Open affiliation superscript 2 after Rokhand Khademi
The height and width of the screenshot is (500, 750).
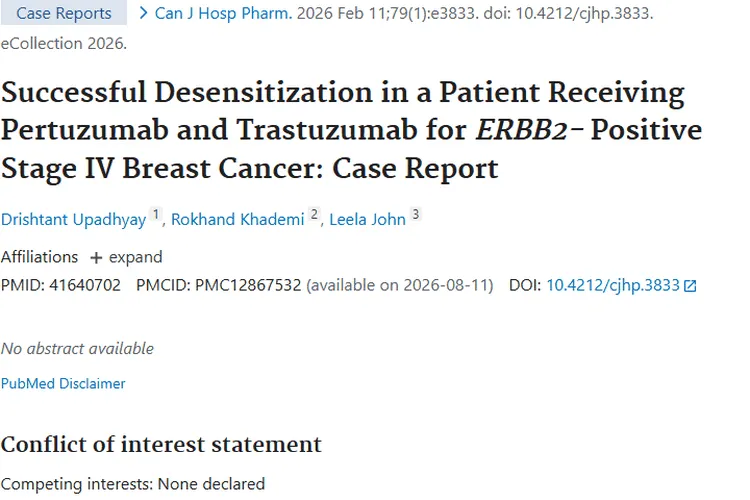[x=314, y=216]
